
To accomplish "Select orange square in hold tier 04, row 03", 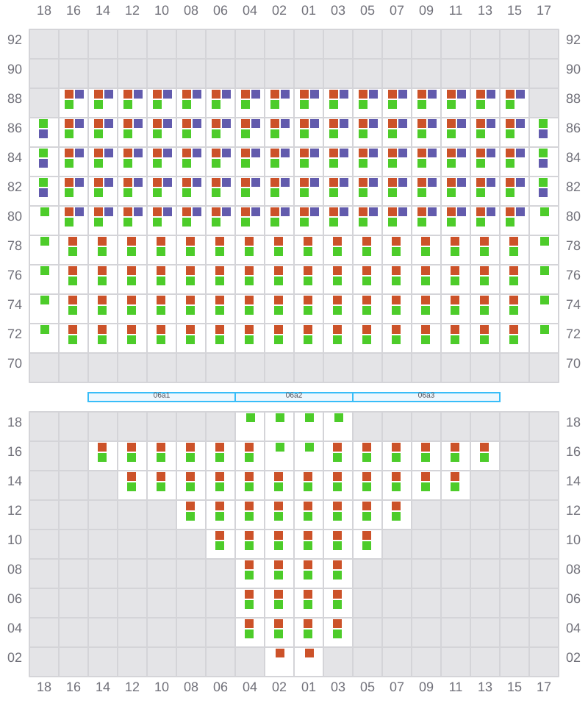I will [337, 624].
